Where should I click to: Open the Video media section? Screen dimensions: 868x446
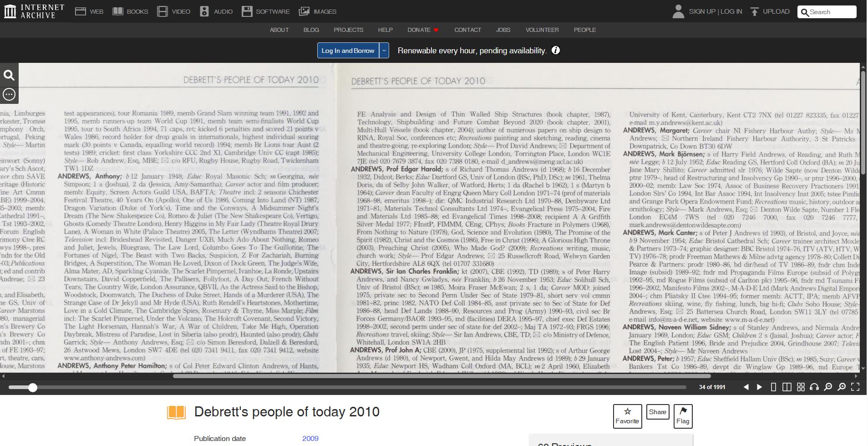coord(173,11)
